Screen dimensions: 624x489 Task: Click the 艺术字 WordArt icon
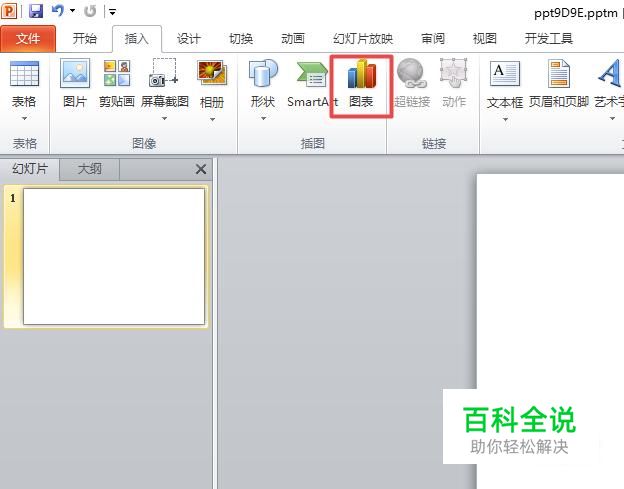609,74
